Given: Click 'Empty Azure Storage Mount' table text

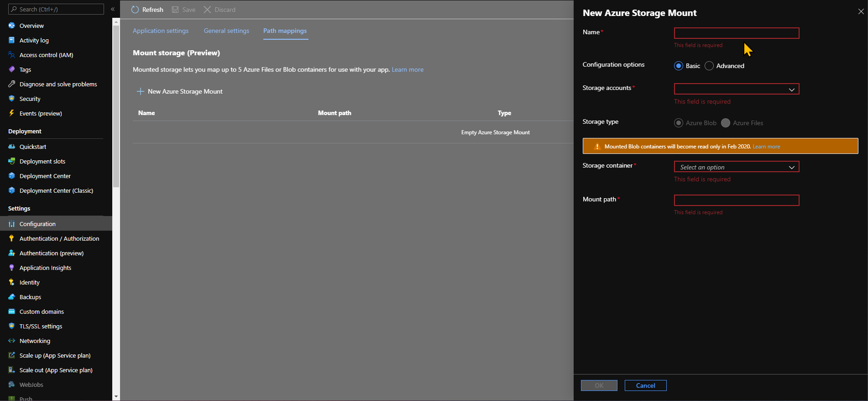Looking at the screenshot, I should click(x=495, y=132).
